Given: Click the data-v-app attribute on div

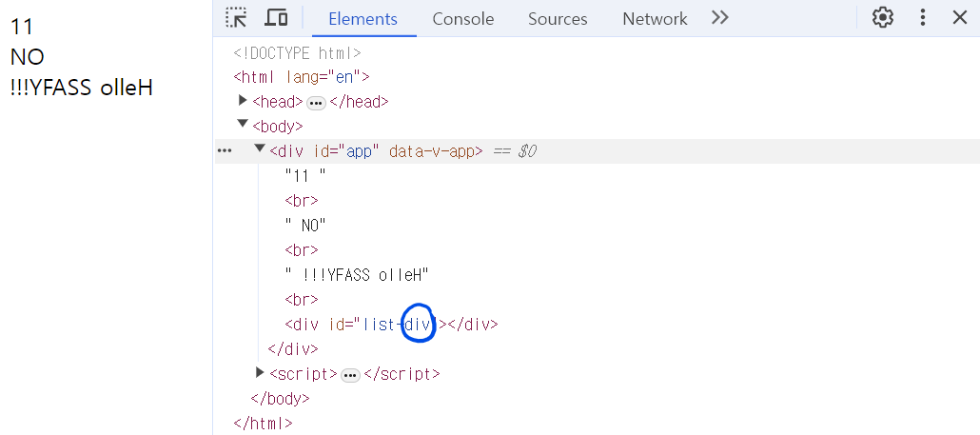Looking at the screenshot, I should coord(432,151).
